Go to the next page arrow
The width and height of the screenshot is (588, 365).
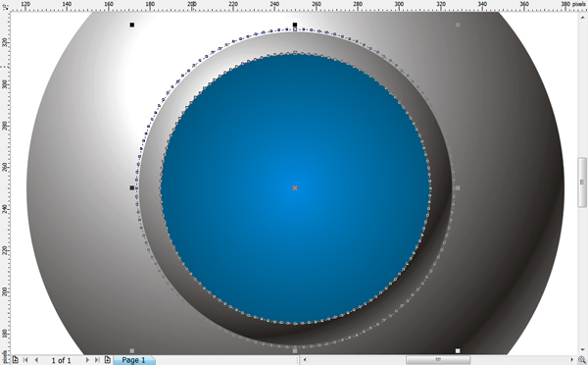coord(87,360)
